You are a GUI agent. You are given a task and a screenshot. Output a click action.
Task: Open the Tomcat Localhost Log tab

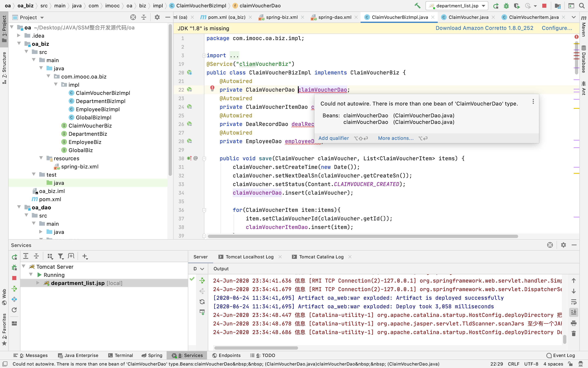[249, 257]
